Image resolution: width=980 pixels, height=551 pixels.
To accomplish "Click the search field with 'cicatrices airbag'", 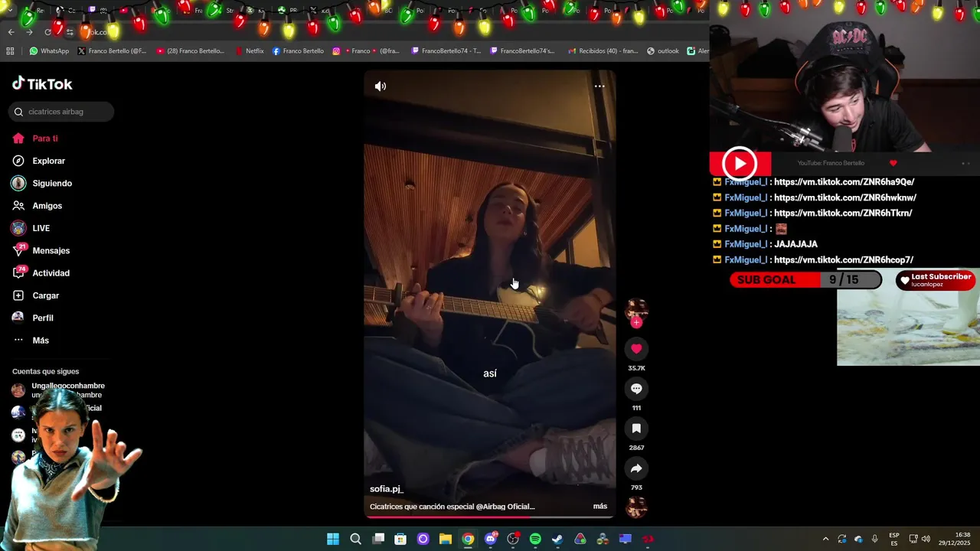I will click(x=61, y=112).
